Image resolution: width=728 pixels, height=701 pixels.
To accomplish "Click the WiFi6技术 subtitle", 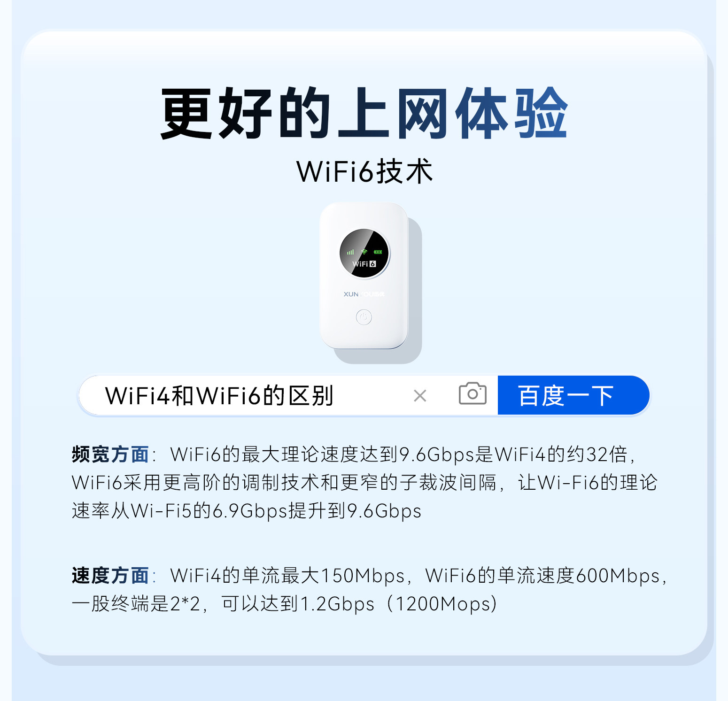I will 364,171.
